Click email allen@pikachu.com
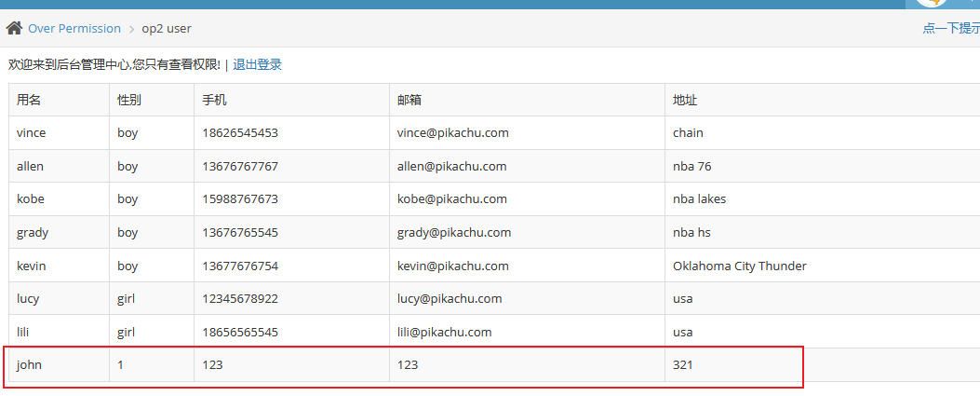Screen dimensions: 980x396 452,167
